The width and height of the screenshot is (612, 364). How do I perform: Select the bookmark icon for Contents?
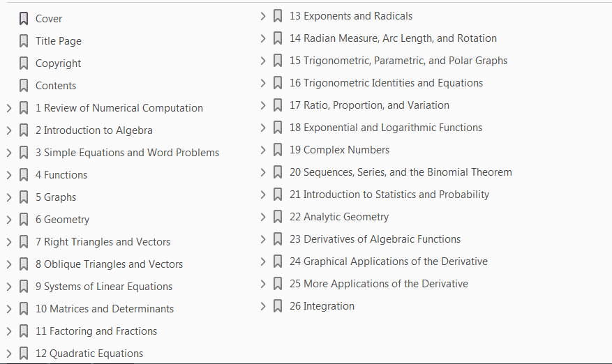tap(24, 86)
